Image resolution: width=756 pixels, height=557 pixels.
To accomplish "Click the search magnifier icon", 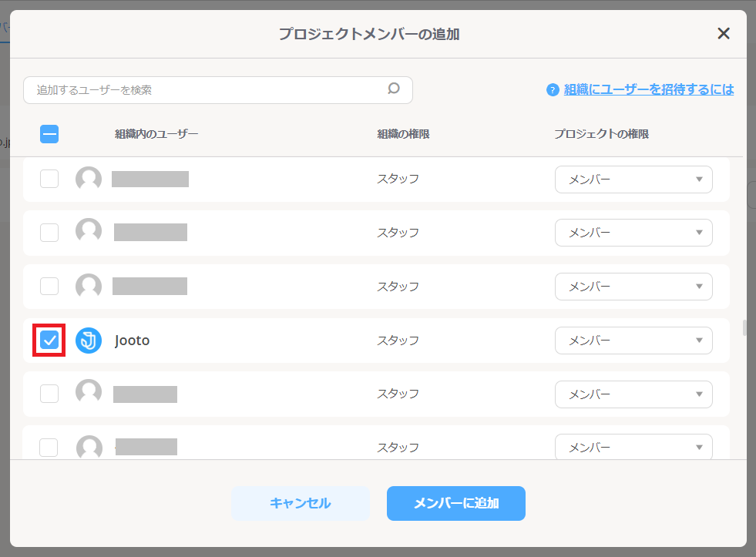I will click(x=394, y=89).
